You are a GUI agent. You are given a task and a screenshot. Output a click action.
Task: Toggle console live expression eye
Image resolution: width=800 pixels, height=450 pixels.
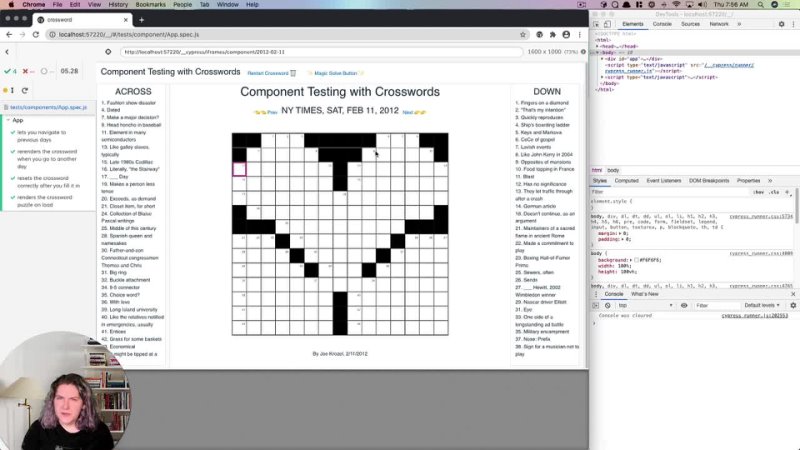684,306
